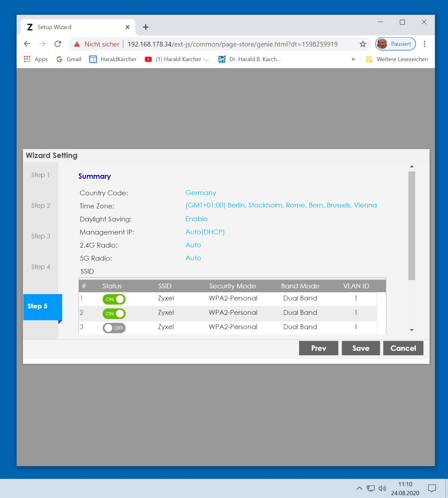Click the Security Mode column header
This screenshot has height=498, width=448.
[232, 286]
